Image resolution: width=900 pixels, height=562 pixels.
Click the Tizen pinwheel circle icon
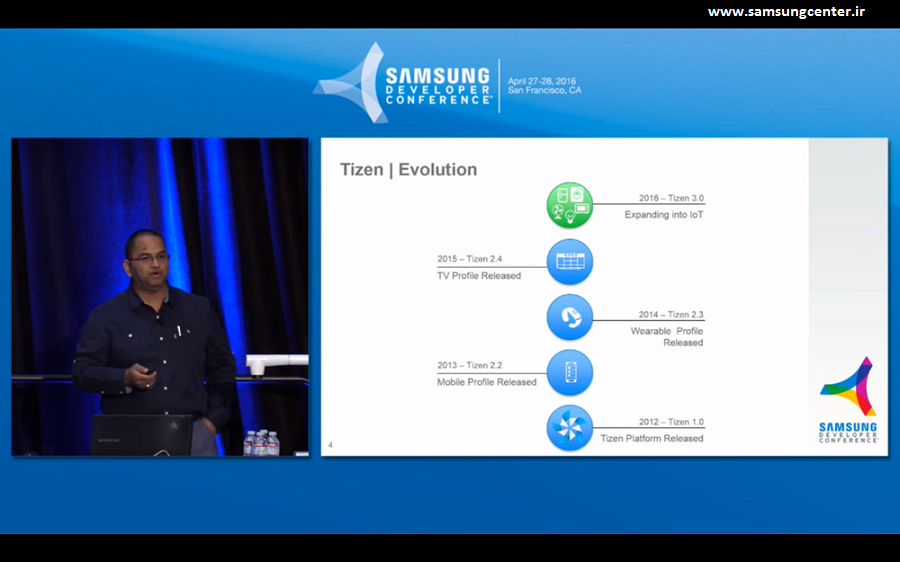coord(569,428)
